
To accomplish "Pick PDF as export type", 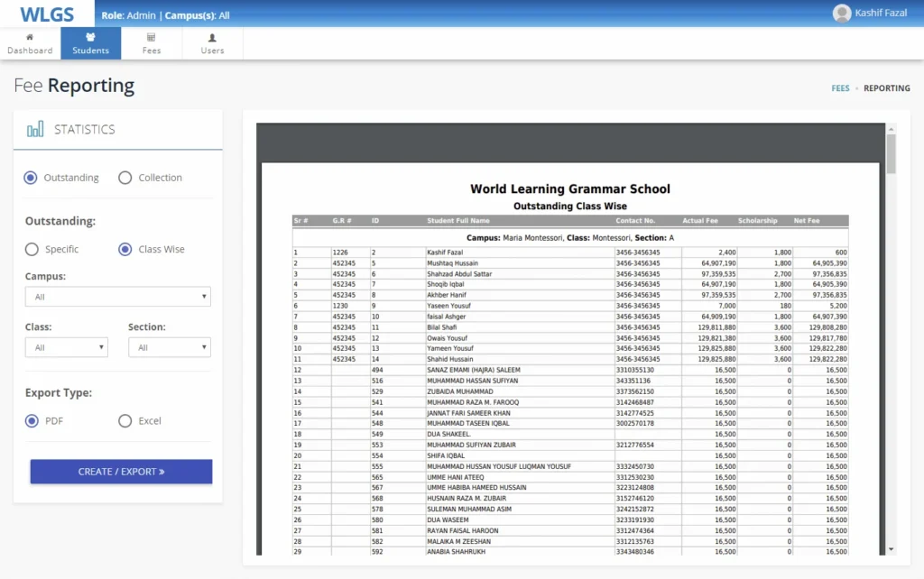I will tap(32, 420).
